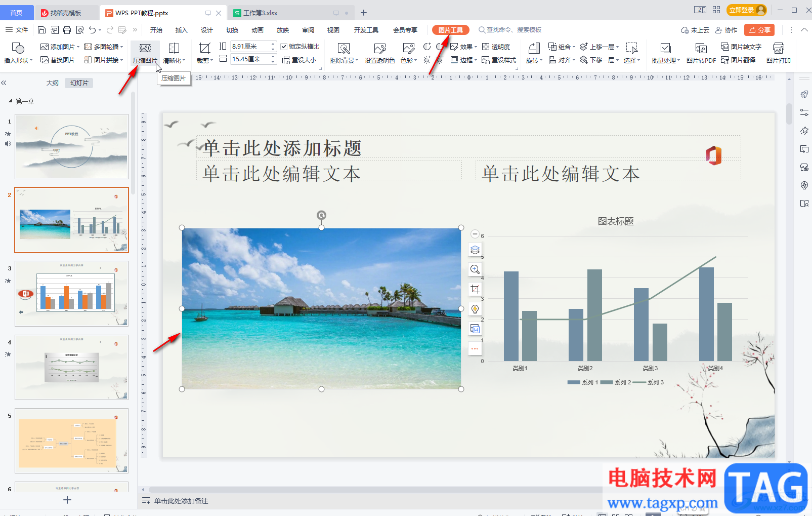Click new tab plus button
812x516 pixels.
pos(363,13)
